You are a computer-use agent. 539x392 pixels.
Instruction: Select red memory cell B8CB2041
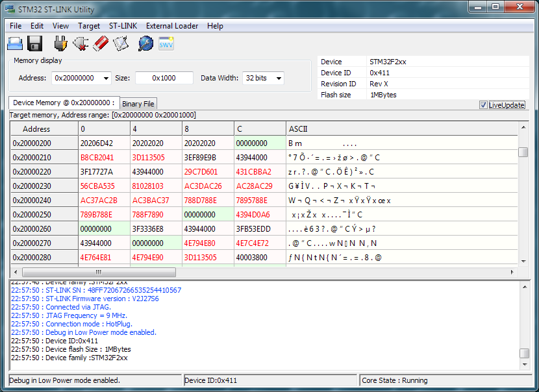pyautogui.click(x=105, y=157)
